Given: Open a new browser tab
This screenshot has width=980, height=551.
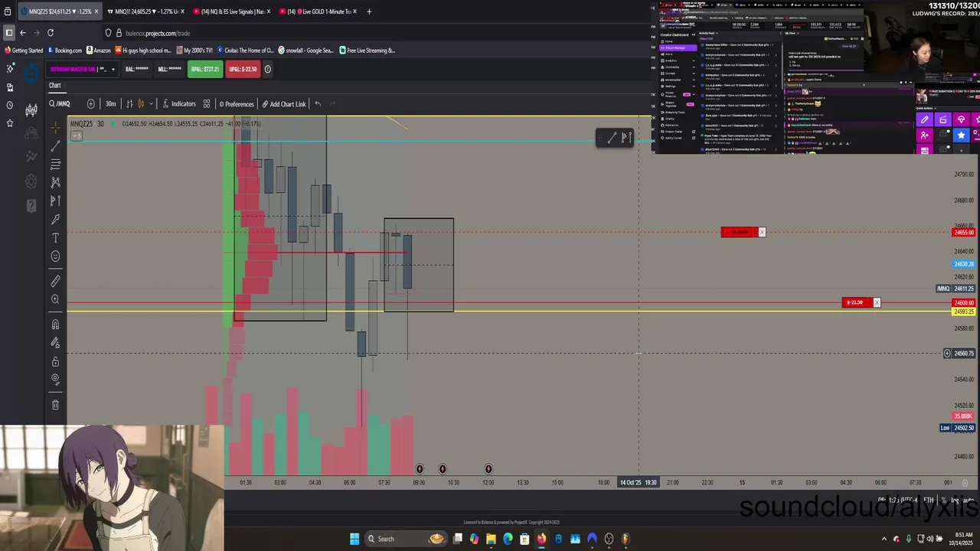Looking at the screenshot, I should [x=369, y=11].
